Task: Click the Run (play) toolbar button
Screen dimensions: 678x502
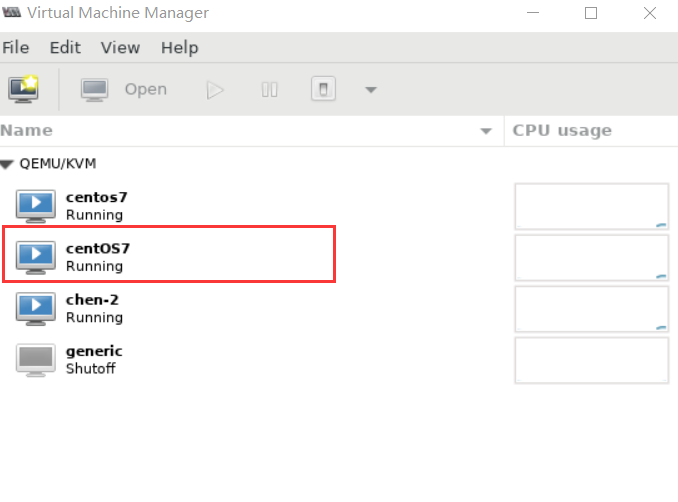Action: (x=215, y=90)
